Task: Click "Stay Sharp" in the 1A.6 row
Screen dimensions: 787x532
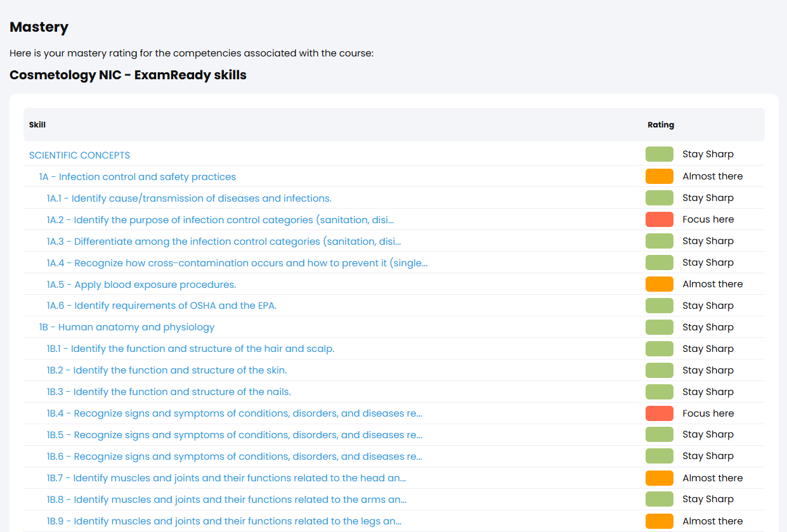Action: pos(708,306)
